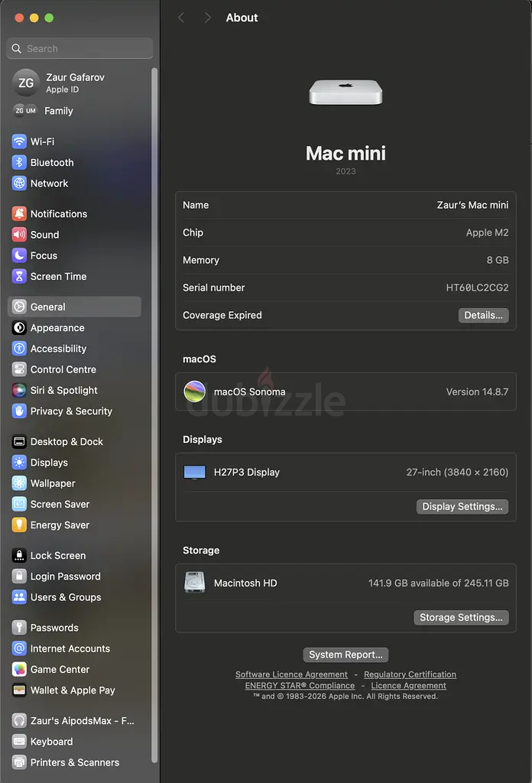The height and width of the screenshot is (783, 532).
Task: Open Login Password icon
Action: (19, 577)
